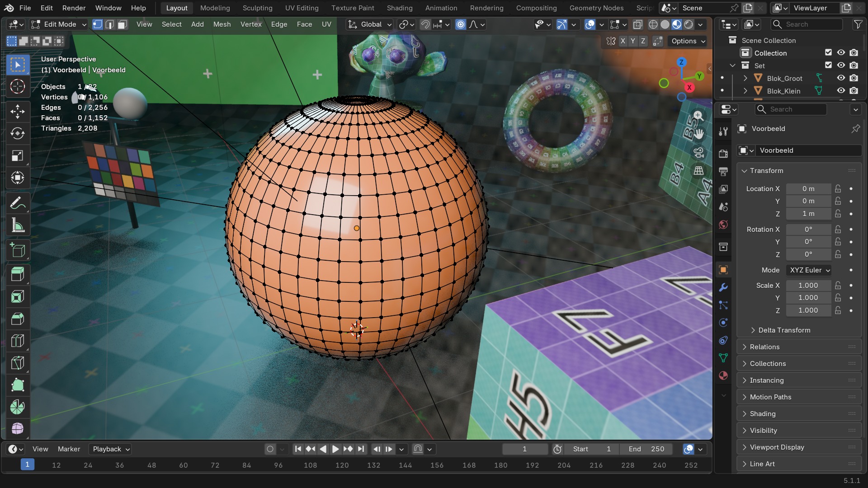Toggle camera view in the viewport
Screen dimensions: 868x488
(x=698, y=153)
